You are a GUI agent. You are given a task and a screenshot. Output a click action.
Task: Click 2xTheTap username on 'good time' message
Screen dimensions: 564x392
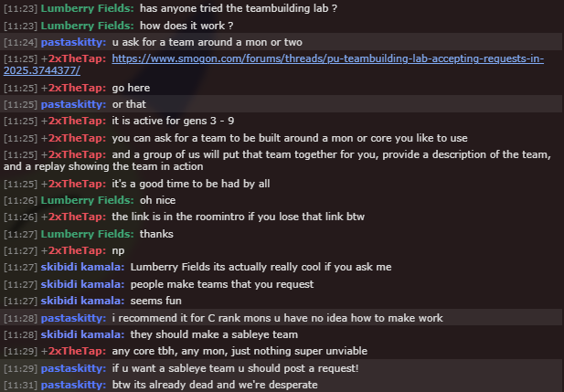(x=77, y=184)
